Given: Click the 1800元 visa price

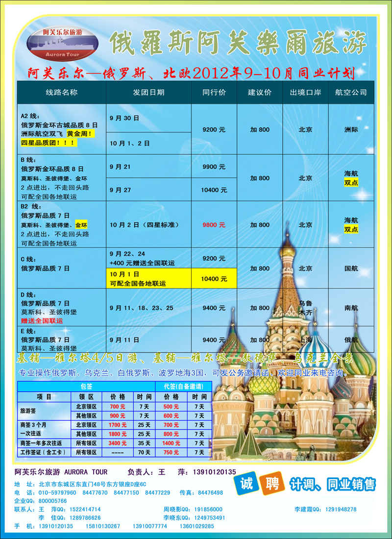Looking at the screenshot, I should (x=117, y=434).
